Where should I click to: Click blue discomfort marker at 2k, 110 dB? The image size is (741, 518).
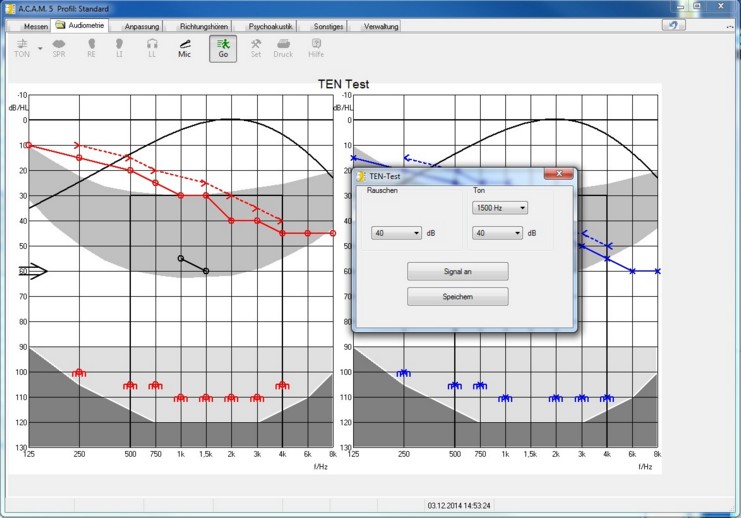(556, 398)
